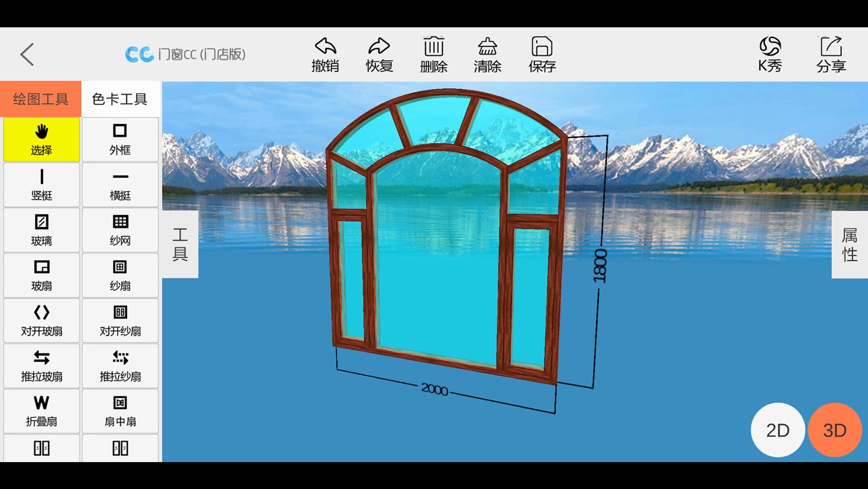Viewport: 868px width, 489px height.
Task: Collapse the 工具 side panel handle
Action: click(x=180, y=244)
